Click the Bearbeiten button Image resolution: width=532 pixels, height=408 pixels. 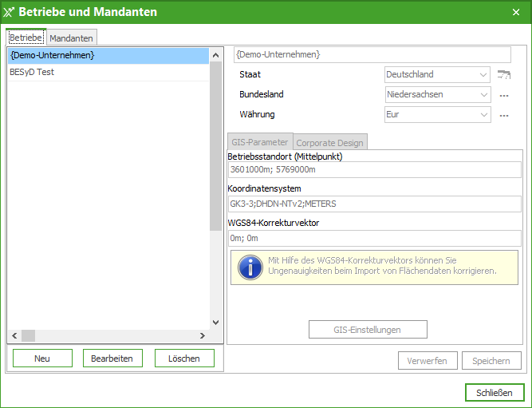[112, 358]
